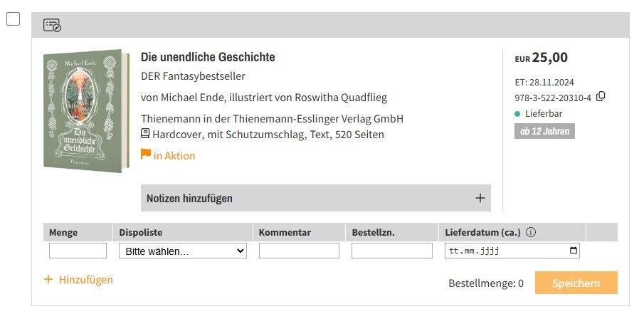Viewport: 644px width, 319px height.
Task: Click the orange plus beside Hinzufügen
Action: coord(48,280)
